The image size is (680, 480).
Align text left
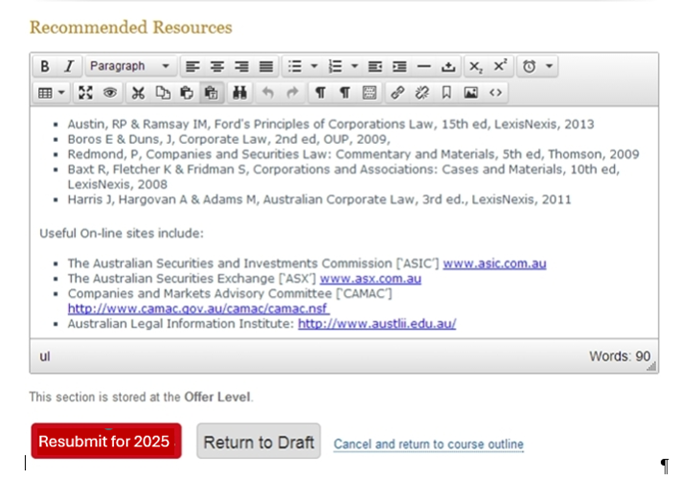193,66
